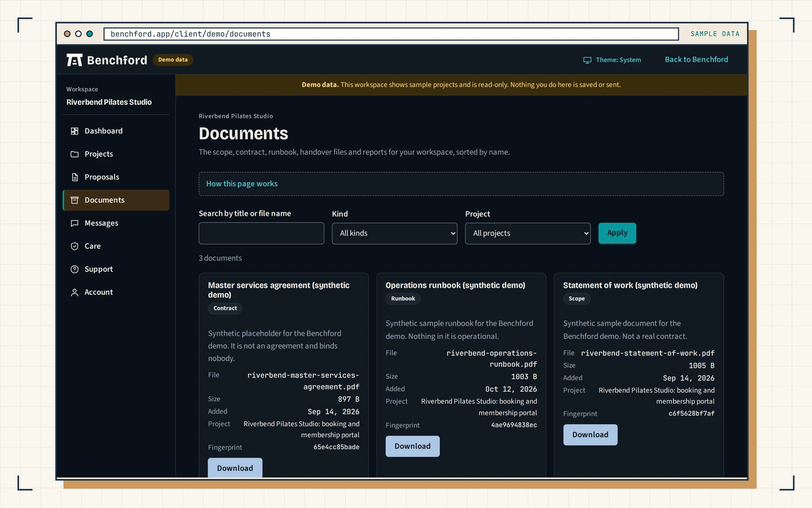Click file name riverbend-statement-of-work.pdf

coord(647,353)
